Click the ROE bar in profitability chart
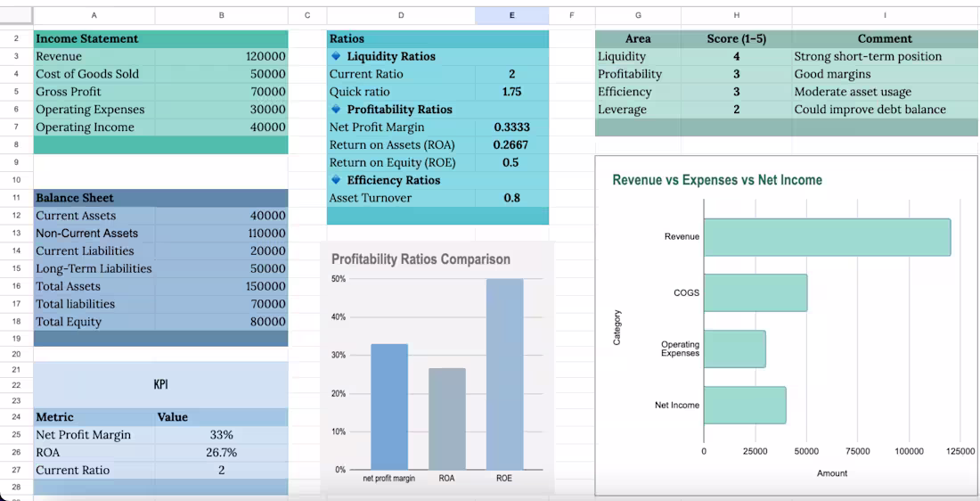980x501 pixels. [x=504, y=374]
